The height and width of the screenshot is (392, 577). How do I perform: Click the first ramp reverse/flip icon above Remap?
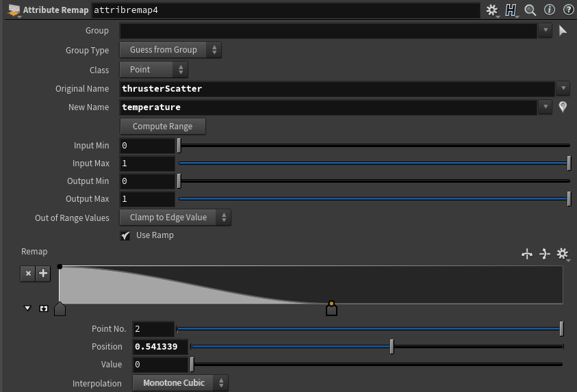tap(527, 254)
